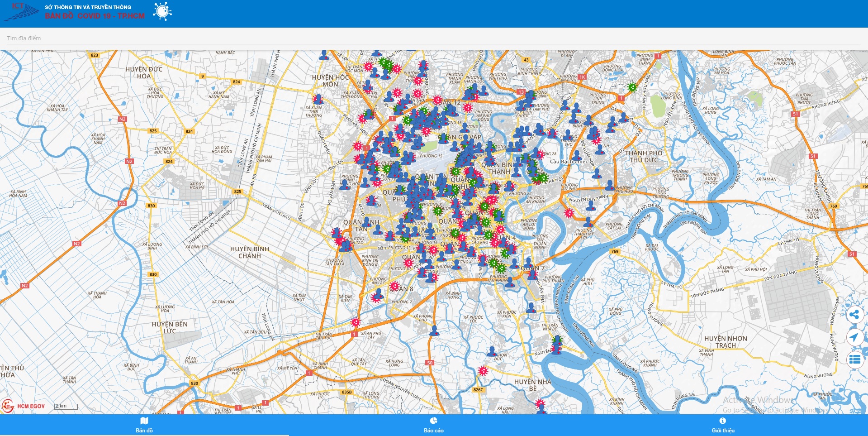The image size is (868, 436).
Task: Select green virus marker near Phường Long Bình
Action: coord(632,87)
